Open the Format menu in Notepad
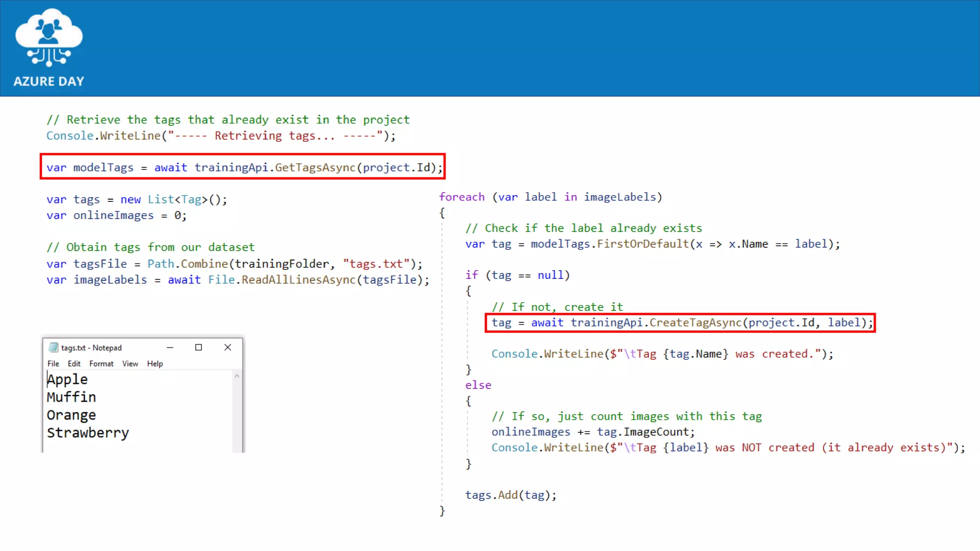The height and width of the screenshot is (551, 980). [x=101, y=364]
